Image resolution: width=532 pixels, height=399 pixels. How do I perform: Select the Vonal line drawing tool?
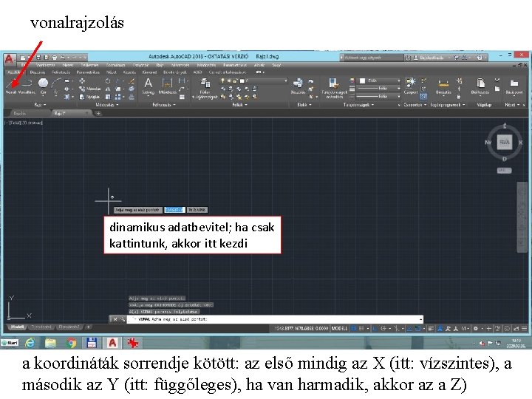click(x=11, y=86)
